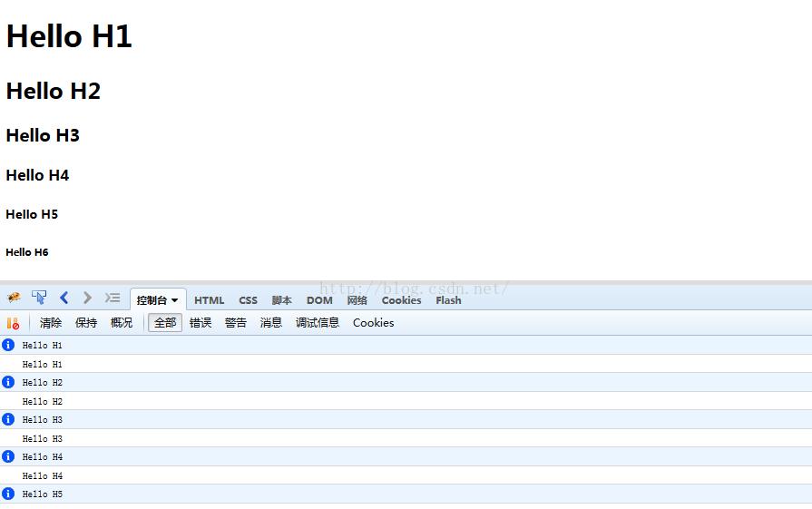Click the 清除 clear button
812x509 pixels.
coord(51,323)
